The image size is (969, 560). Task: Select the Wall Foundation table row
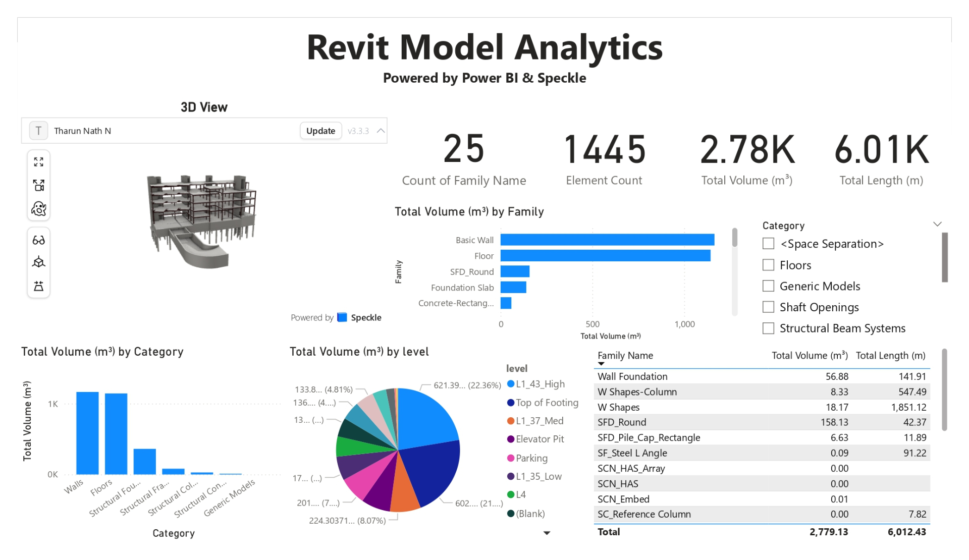pyautogui.click(x=762, y=376)
